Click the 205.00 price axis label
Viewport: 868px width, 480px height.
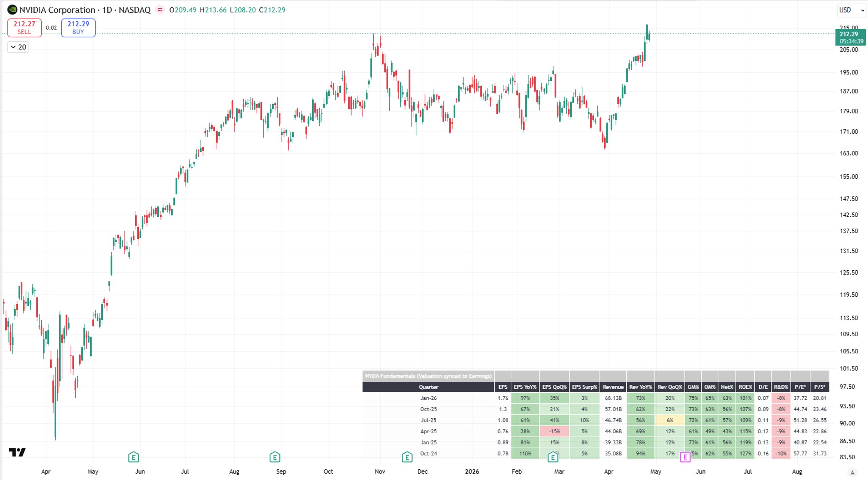[x=849, y=50]
